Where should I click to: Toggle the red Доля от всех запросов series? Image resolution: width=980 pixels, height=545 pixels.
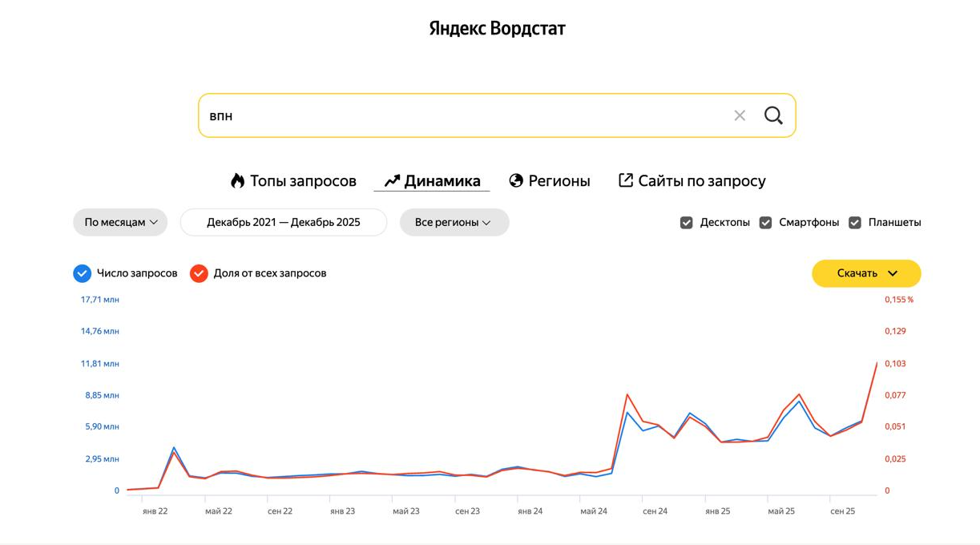[199, 273]
